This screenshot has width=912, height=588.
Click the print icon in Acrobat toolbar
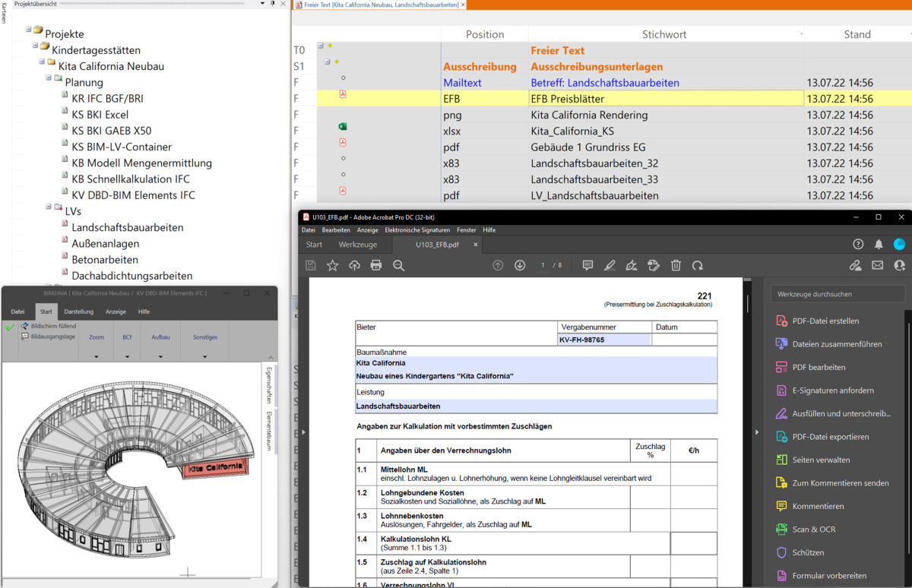[375, 265]
